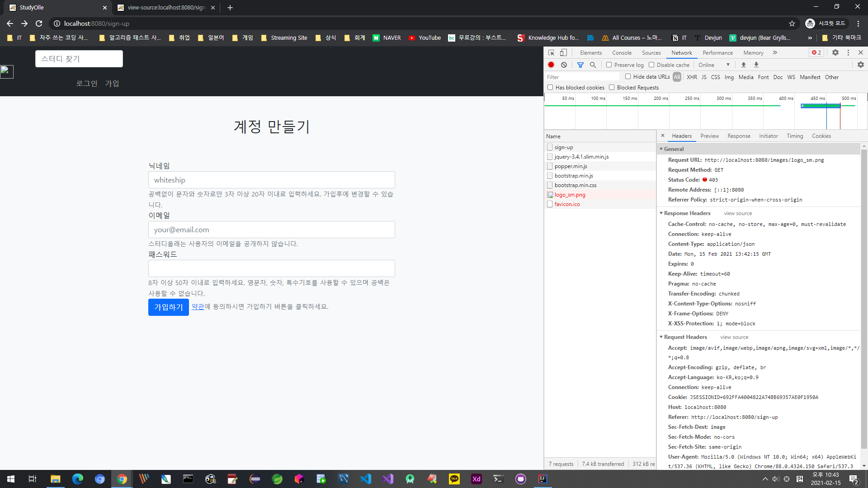Toggle the network filter funnel icon
The height and width of the screenshot is (488, 868).
click(x=580, y=65)
